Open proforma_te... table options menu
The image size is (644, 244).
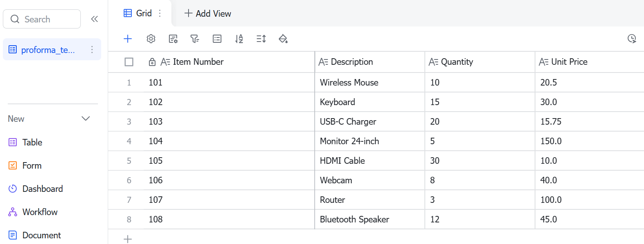point(92,50)
